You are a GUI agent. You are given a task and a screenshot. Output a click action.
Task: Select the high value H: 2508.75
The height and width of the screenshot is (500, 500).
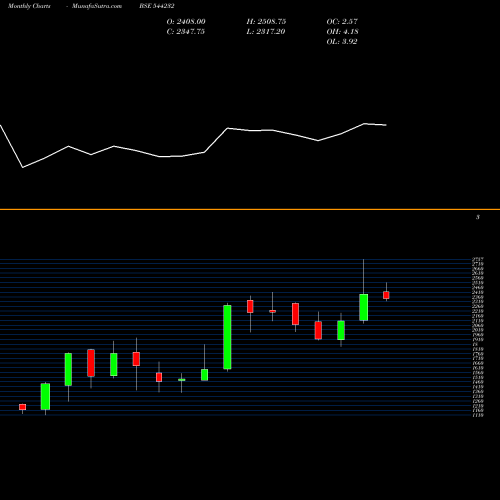click(x=266, y=22)
